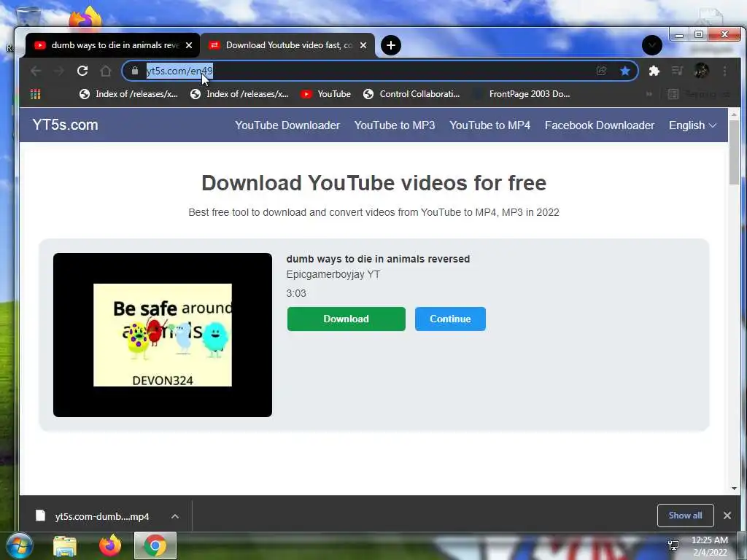Open the Reading list icon in bookmarks bar
Viewport: 747px width, 560px height.
[673, 94]
